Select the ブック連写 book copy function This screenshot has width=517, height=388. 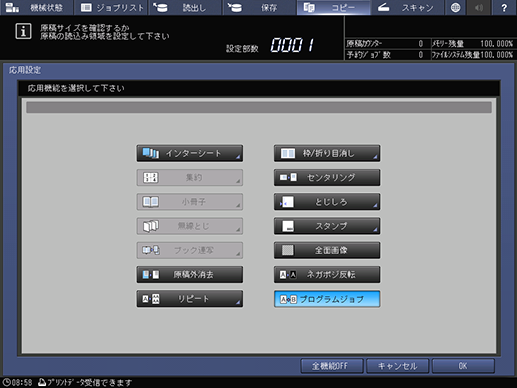point(189,250)
